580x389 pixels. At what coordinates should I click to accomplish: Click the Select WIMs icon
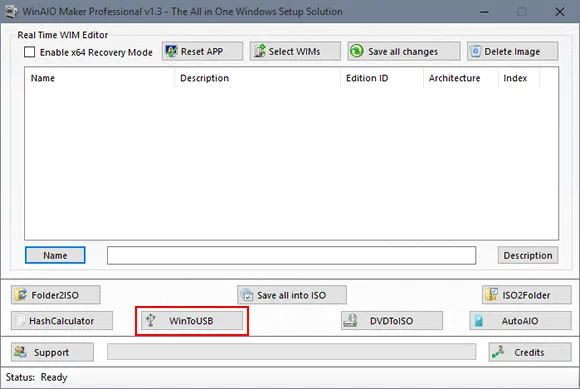[260, 51]
